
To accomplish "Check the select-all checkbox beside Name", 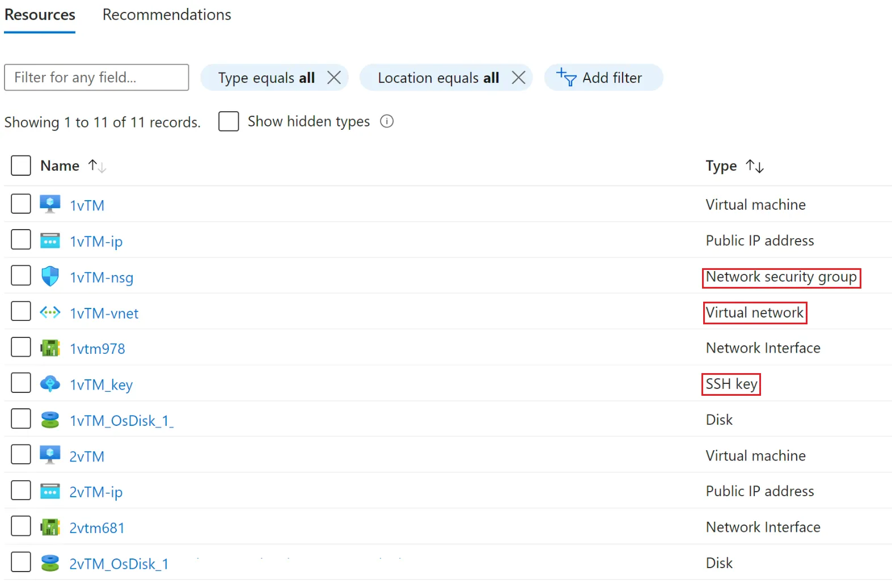I will (x=21, y=166).
